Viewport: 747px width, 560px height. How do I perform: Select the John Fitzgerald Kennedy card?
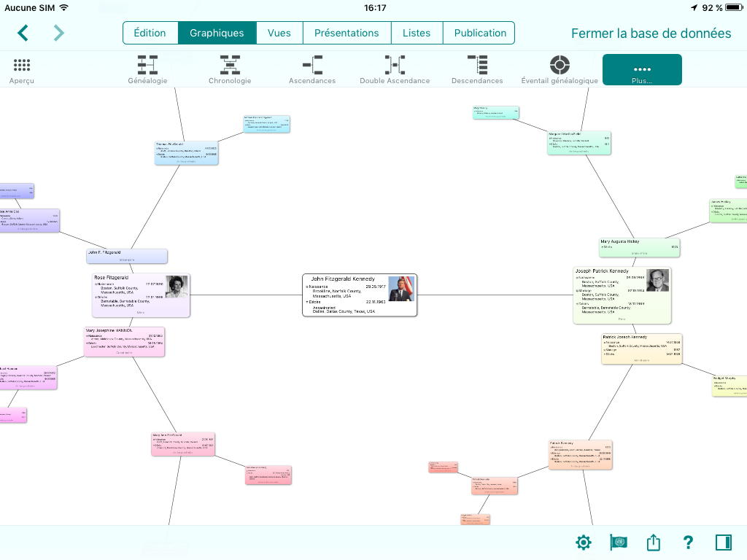(x=360, y=295)
